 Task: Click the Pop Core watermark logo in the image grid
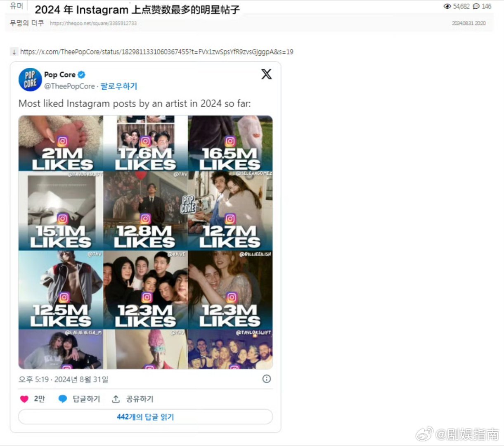coord(188,204)
